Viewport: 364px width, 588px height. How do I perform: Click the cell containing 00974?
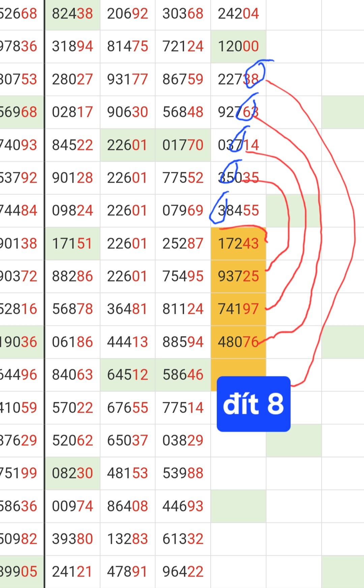pyautogui.click(x=72, y=506)
